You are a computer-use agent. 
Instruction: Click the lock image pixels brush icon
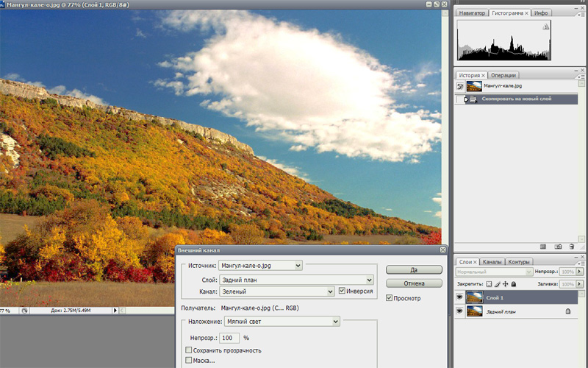498,283
